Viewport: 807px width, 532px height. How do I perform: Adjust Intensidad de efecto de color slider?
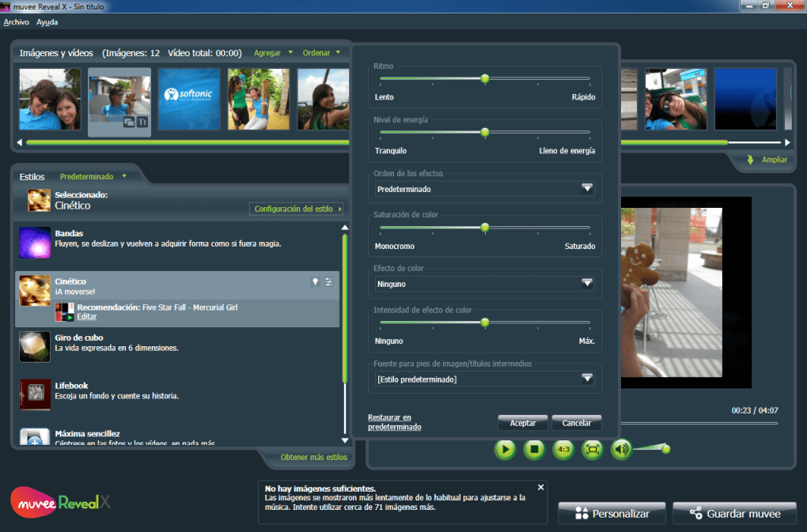point(485,323)
